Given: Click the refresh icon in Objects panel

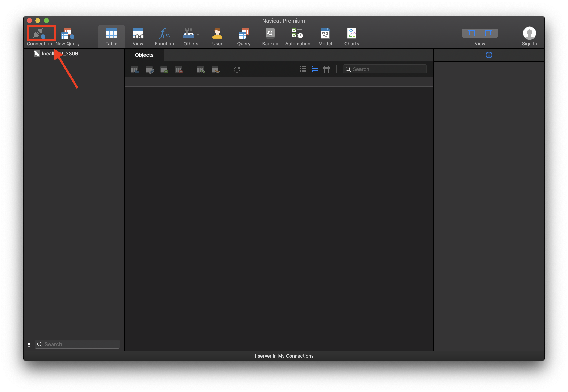Looking at the screenshot, I should click(x=237, y=69).
